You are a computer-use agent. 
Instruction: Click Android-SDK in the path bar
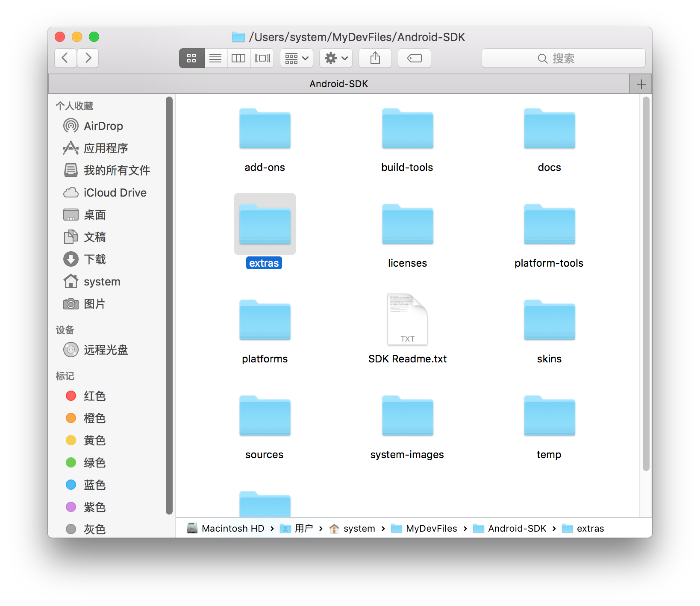click(510, 529)
